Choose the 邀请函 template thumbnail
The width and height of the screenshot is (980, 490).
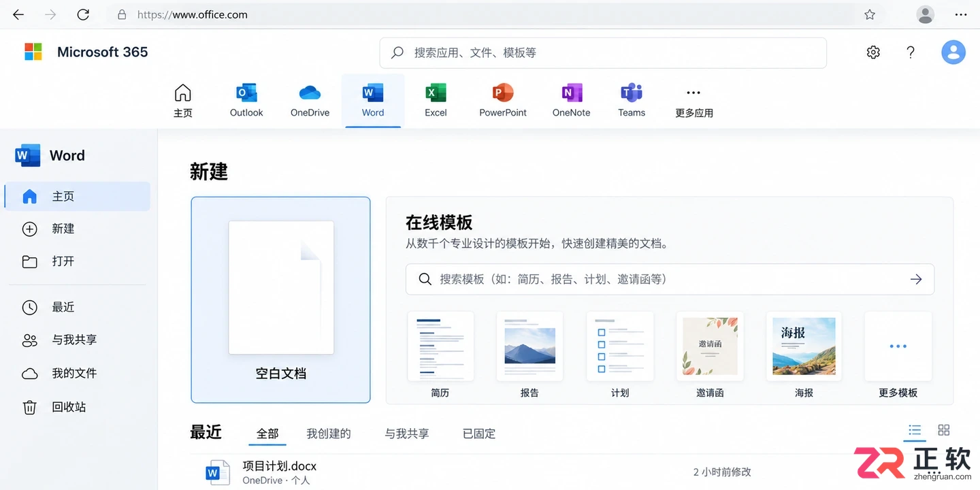(710, 346)
